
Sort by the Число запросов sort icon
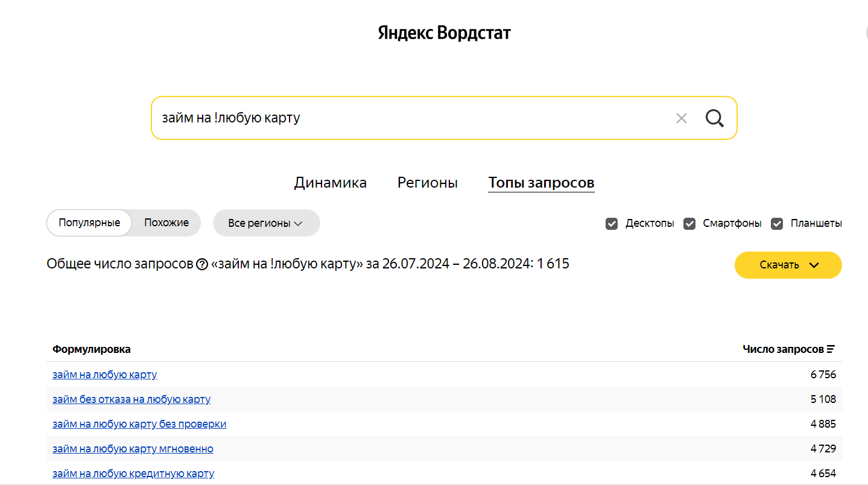coord(831,349)
